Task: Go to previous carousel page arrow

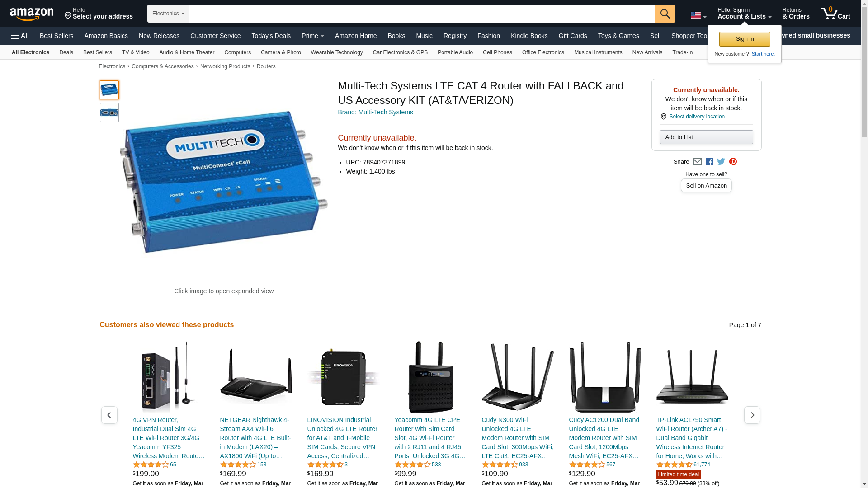Action: point(109,415)
